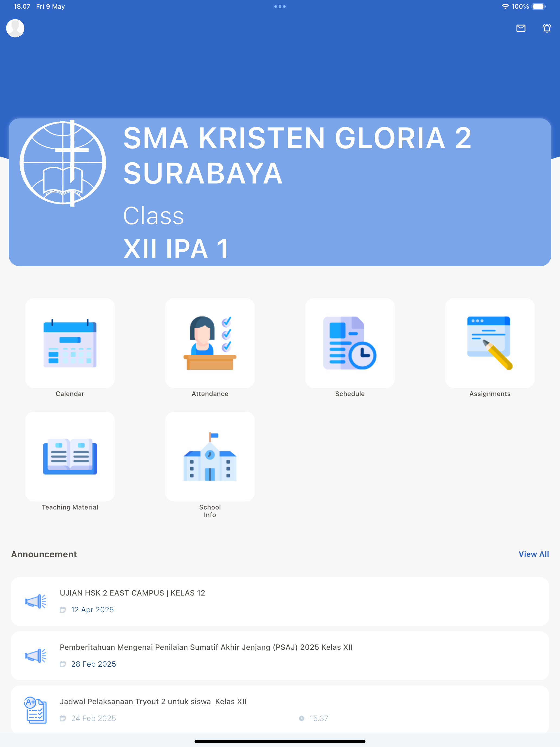Tap megaphone icon of PSAJ 2025 announcement
560x747 pixels.
click(x=36, y=656)
